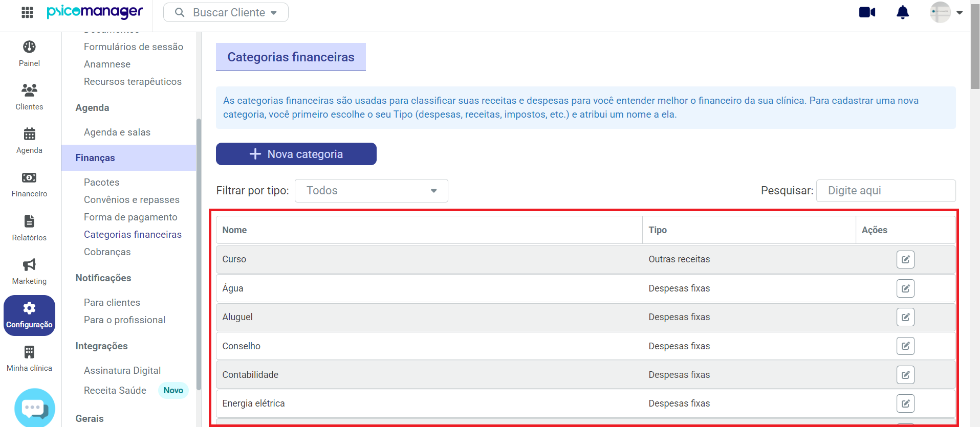Start a video call via camera icon
The image size is (980, 427).
coord(867,12)
